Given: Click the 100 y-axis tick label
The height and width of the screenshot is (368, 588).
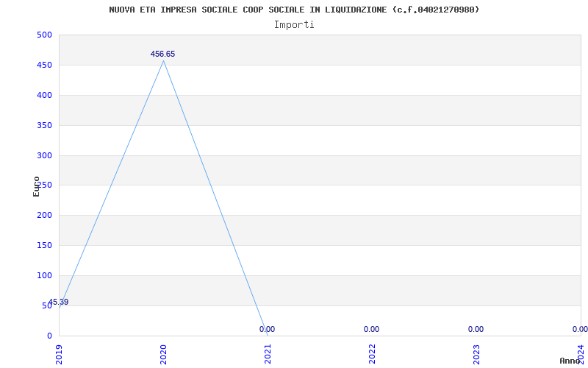Looking at the screenshot, I should [x=44, y=275].
